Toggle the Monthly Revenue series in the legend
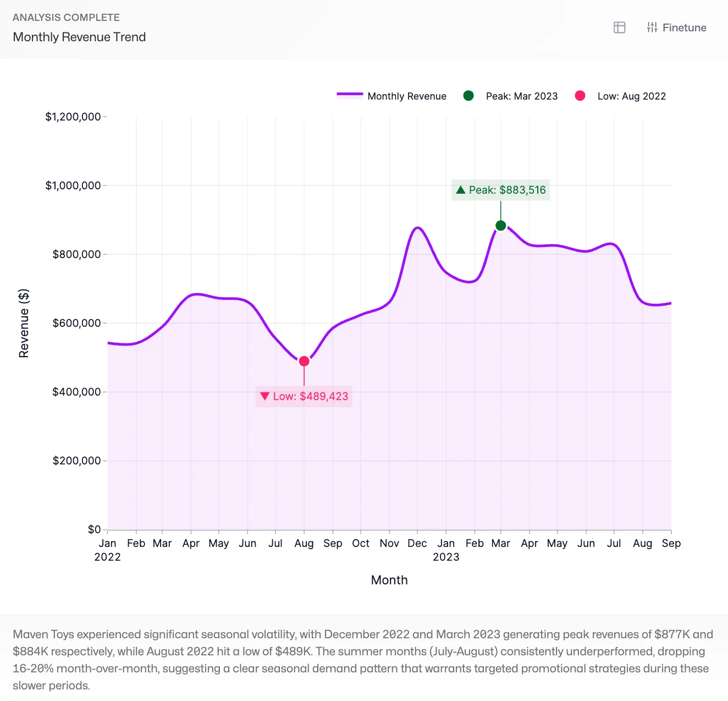 [x=406, y=96]
